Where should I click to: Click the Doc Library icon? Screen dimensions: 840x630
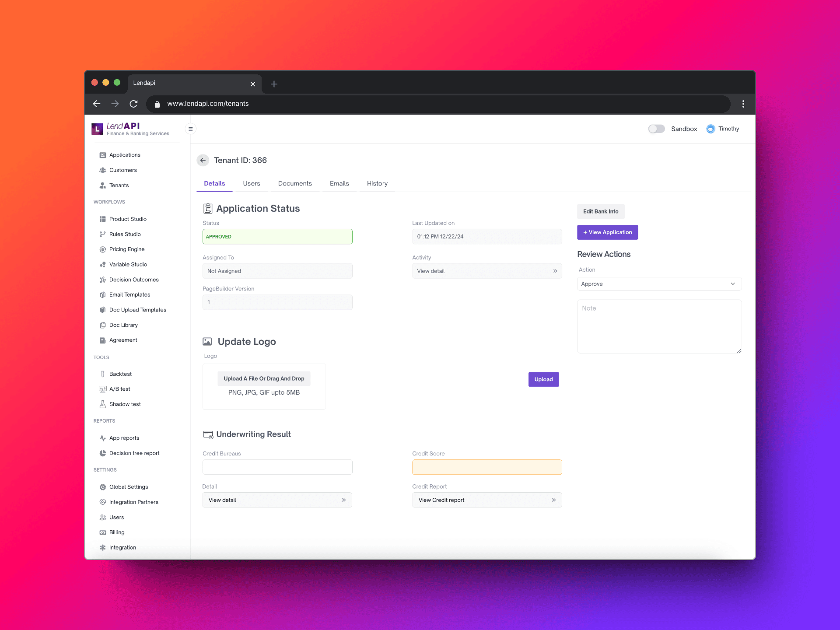103,324
